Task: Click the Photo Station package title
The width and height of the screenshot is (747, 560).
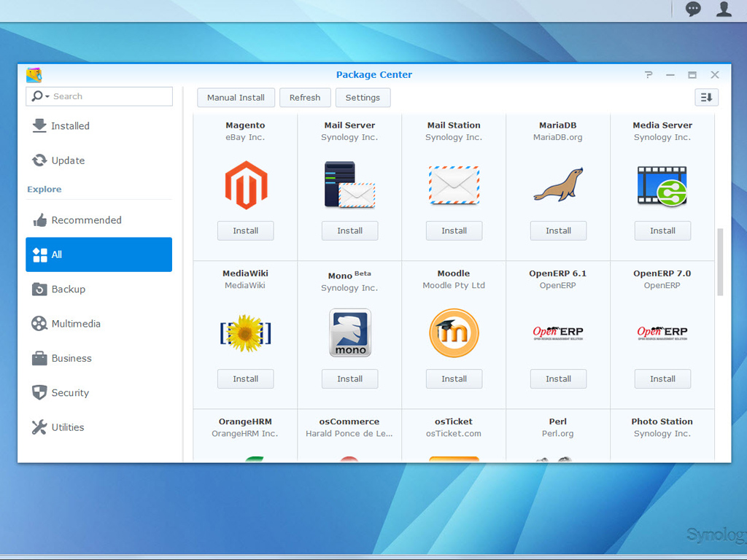Action: [662, 421]
